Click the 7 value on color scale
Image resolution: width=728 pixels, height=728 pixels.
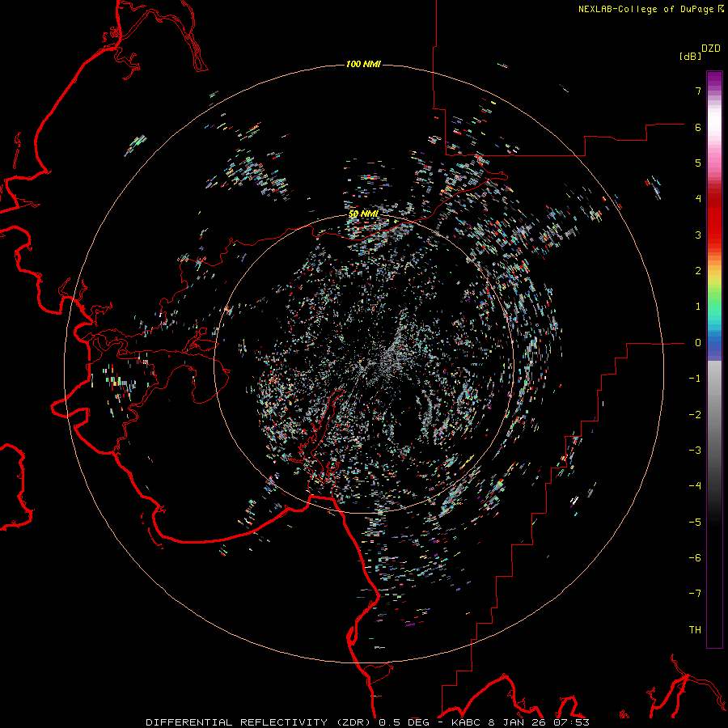point(698,91)
